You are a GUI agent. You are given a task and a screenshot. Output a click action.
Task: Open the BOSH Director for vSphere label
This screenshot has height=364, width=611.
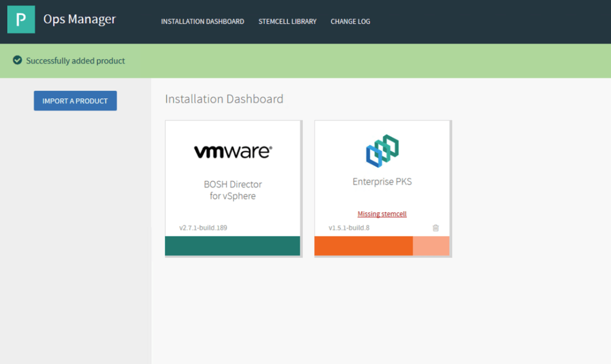coord(232,190)
